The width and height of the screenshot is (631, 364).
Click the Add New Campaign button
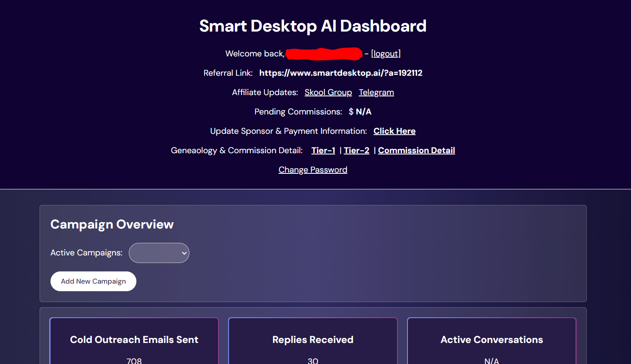pos(93,281)
